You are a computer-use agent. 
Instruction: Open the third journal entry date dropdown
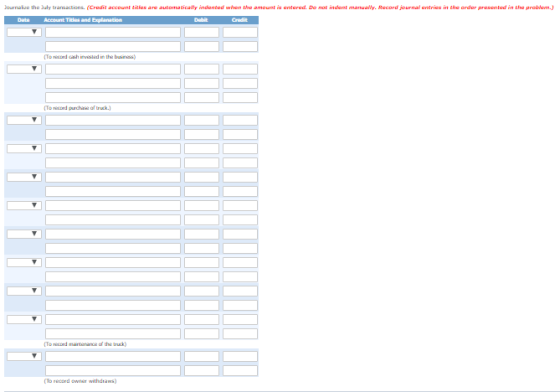pyautogui.click(x=24, y=120)
